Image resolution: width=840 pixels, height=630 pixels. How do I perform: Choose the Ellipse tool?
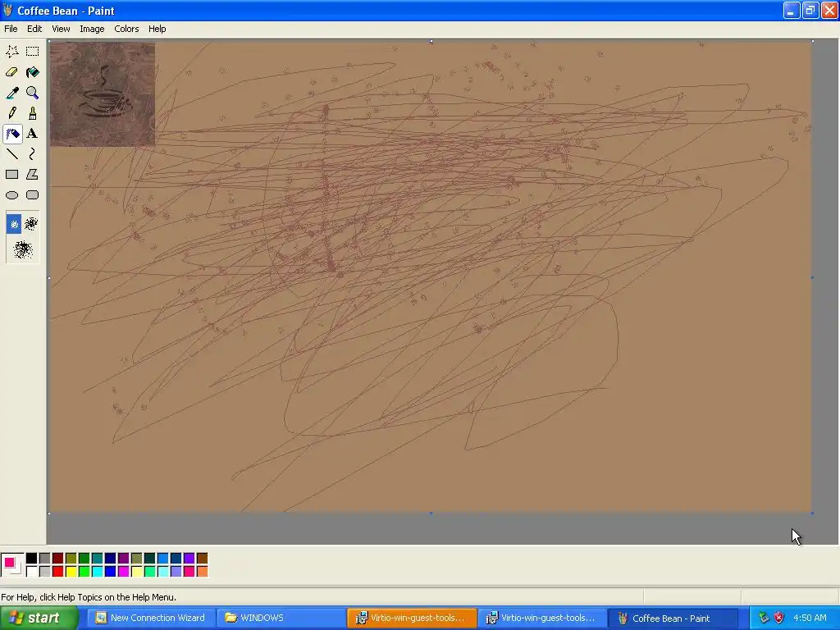pyautogui.click(x=11, y=195)
